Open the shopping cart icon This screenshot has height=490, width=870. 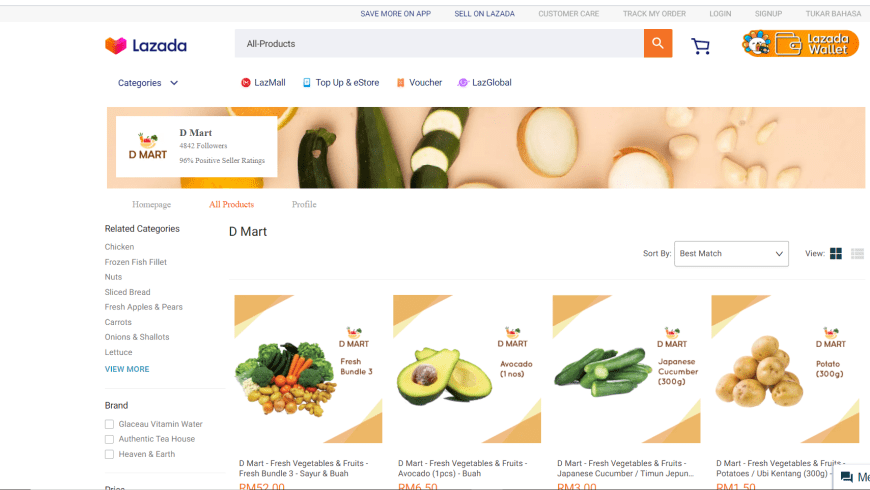pos(700,46)
